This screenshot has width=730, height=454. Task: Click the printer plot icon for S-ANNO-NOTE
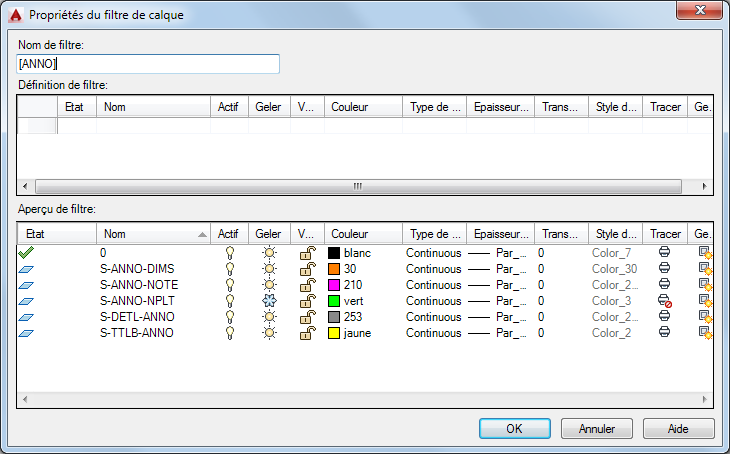(x=664, y=284)
